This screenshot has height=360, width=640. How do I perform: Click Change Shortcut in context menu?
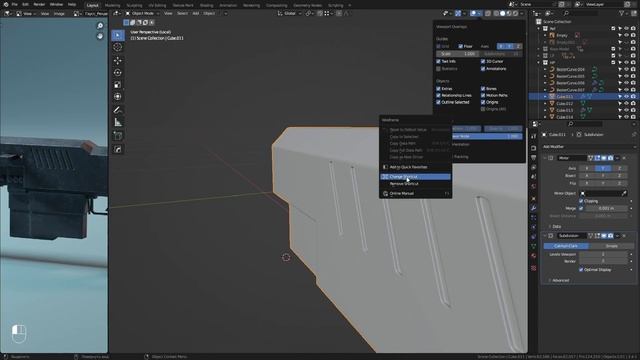416,177
